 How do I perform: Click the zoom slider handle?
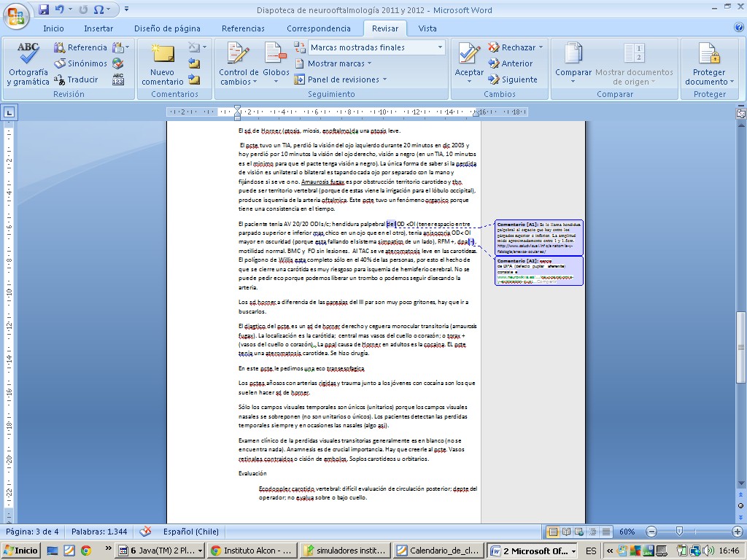(680, 532)
